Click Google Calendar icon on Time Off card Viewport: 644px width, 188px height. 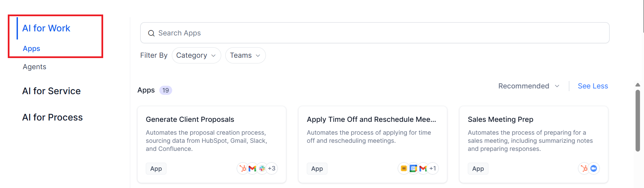pyautogui.click(x=413, y=168)
